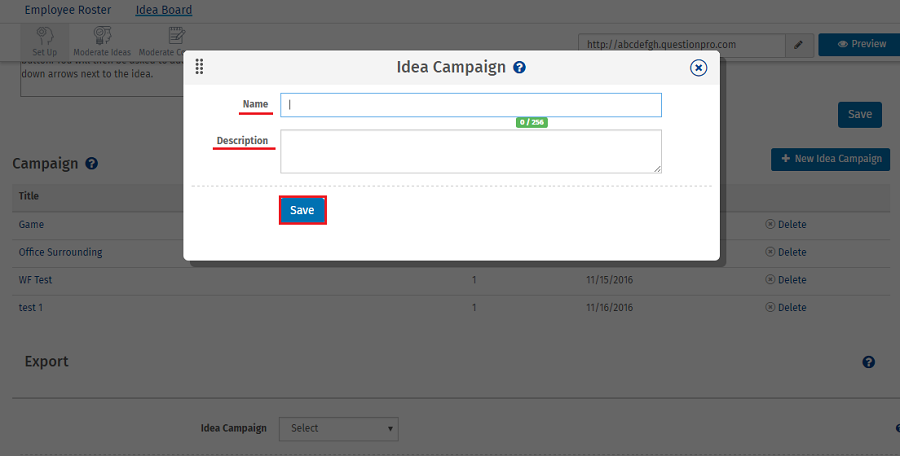The height and width of the screenshot is (456, 900).
Task: Open the Moderate Ideas toolbar icon
Action: click(x=102, y=40)
